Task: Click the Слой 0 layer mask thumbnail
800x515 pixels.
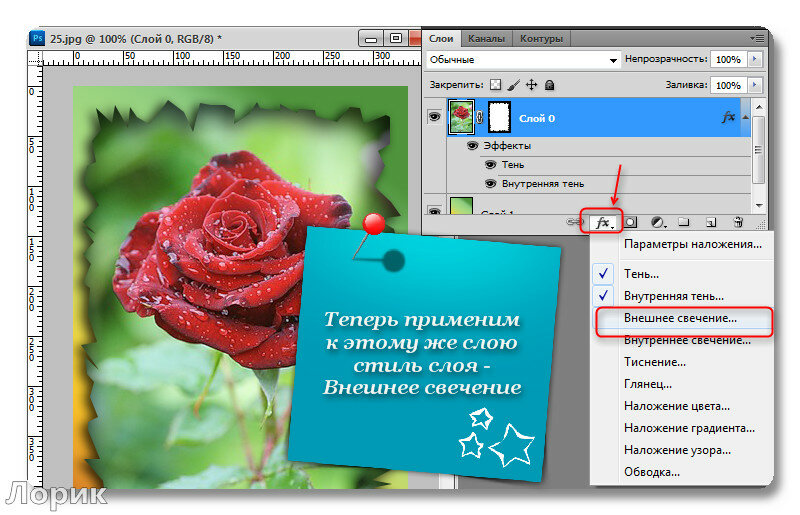Action: point(497,117)
